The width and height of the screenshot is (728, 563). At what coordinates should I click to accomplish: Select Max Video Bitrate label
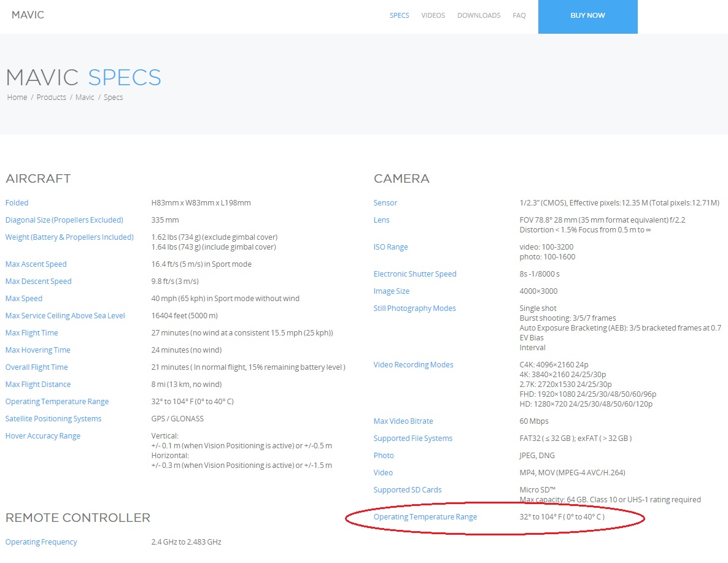(403, 421)
